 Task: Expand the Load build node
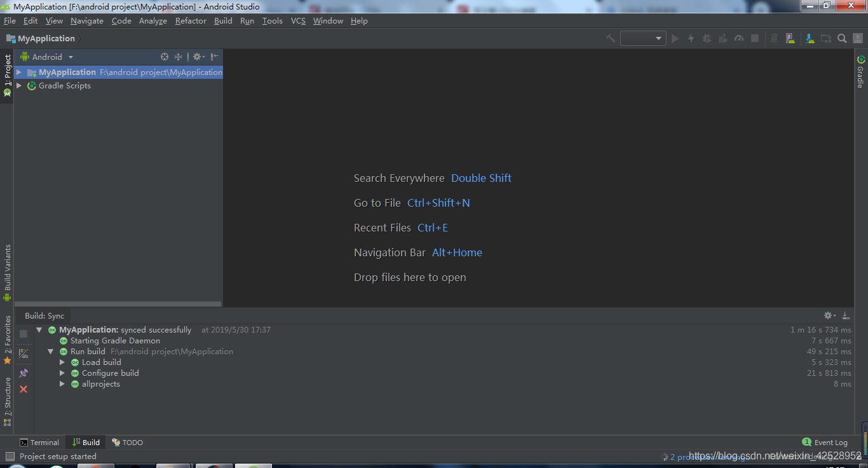[x=62, y=362]
